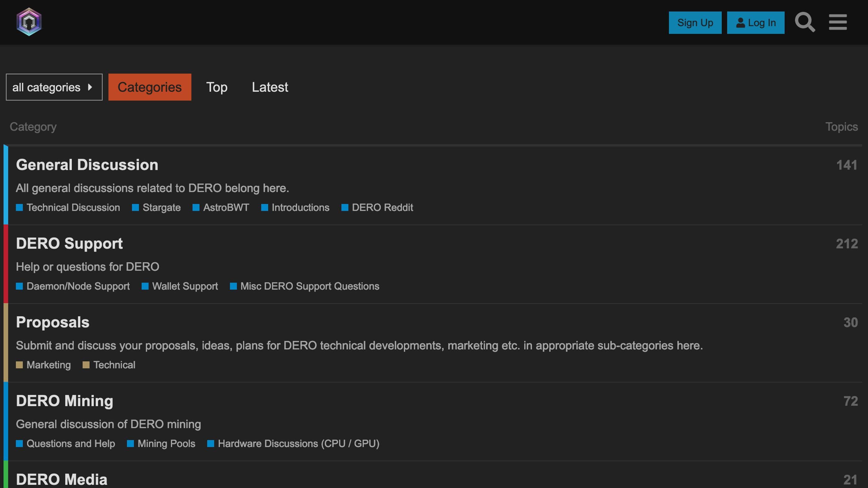Open the DERO Reddit subcategory
This screenshot has height=488, width=868.
click(382, 208)
